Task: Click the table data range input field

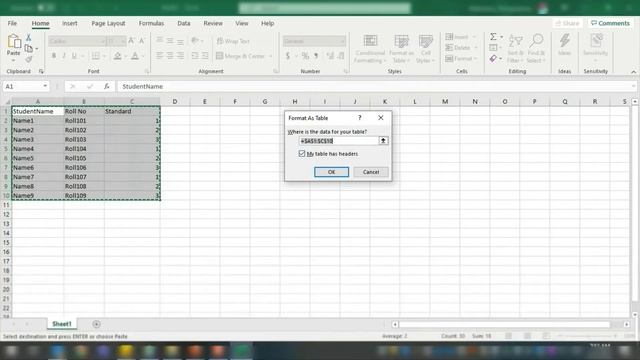Action: pyautogui.click(x=339, y=141)
